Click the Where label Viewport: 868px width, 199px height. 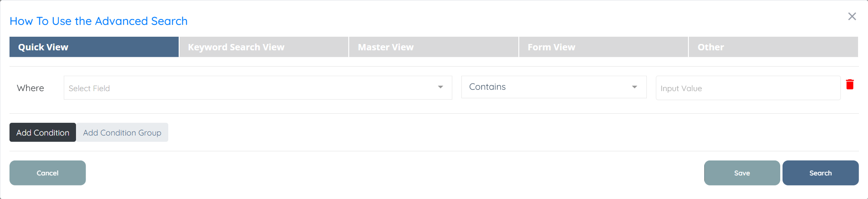(30, 88)
